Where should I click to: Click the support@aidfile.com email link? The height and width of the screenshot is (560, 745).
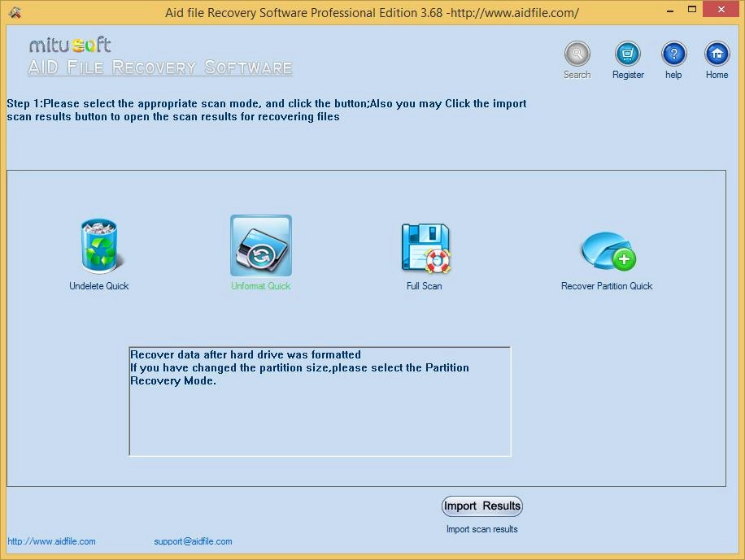click(x=193, y=541)
